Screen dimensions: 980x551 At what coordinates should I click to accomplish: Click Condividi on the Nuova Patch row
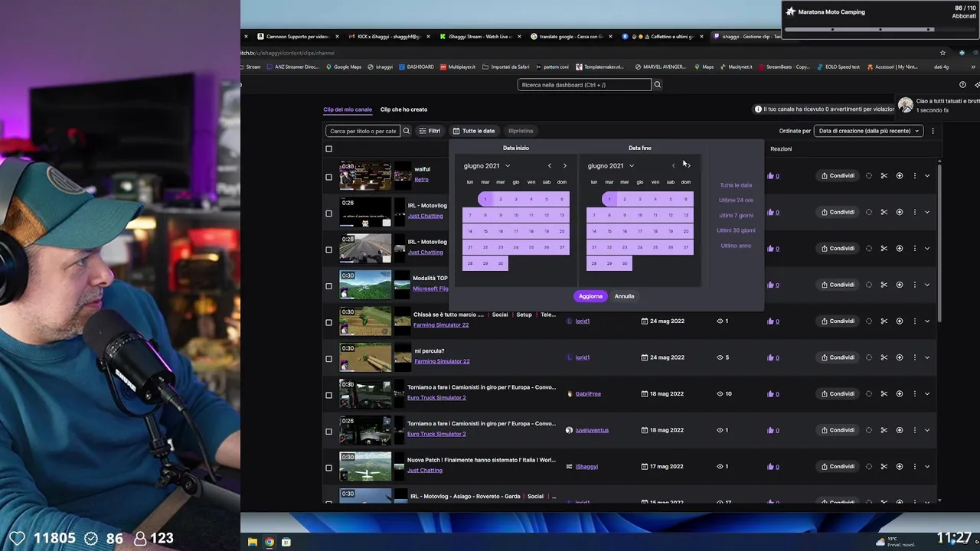point(838,466)
